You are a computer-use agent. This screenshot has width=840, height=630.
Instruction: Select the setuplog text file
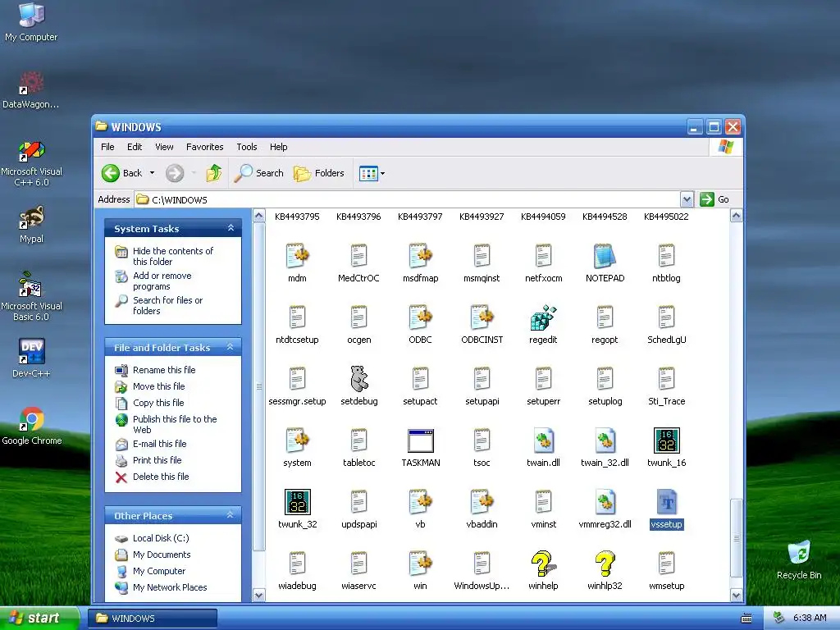605,379
